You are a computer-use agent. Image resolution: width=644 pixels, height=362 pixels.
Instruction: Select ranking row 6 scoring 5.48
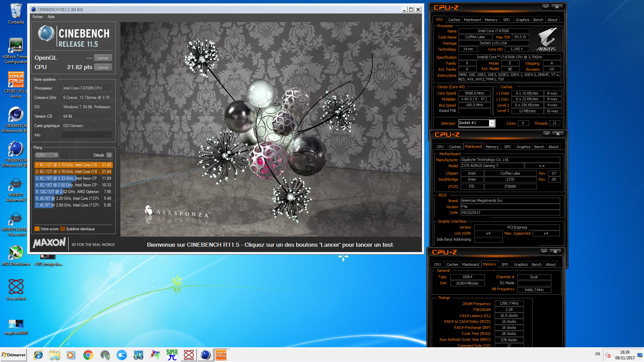point(73,198)
